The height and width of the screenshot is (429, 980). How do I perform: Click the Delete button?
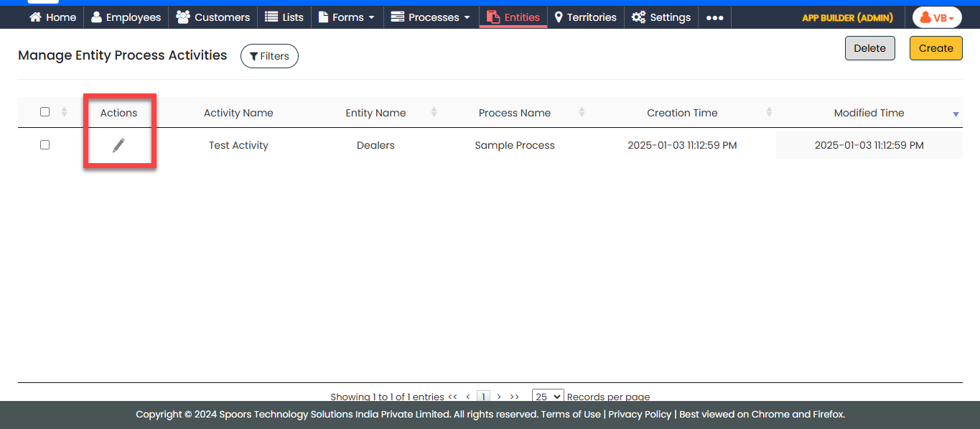[x=869, y=48]
